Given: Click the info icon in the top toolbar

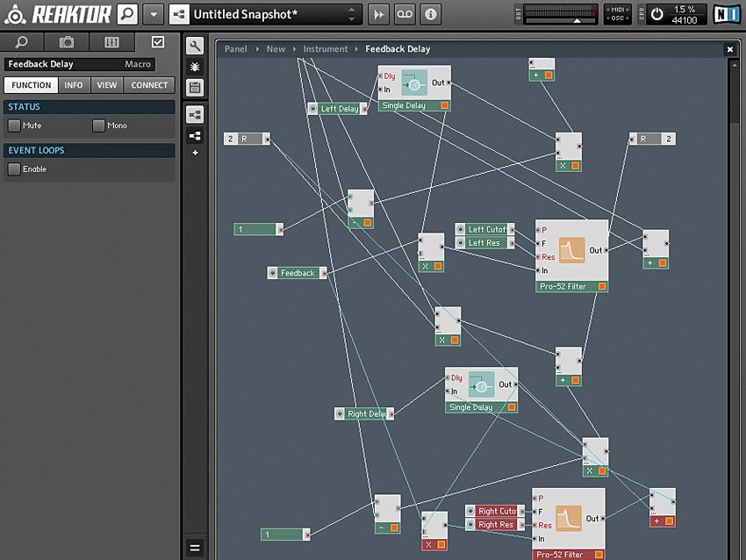Looking at the screenshot, I should 430,14.
